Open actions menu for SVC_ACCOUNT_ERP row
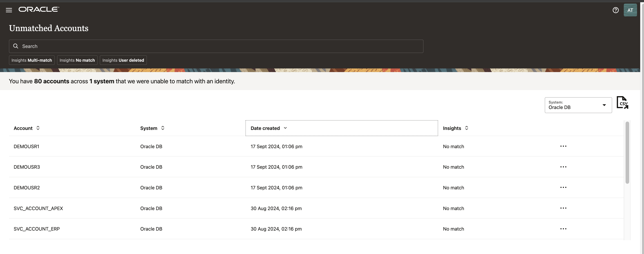 point(563,229)
